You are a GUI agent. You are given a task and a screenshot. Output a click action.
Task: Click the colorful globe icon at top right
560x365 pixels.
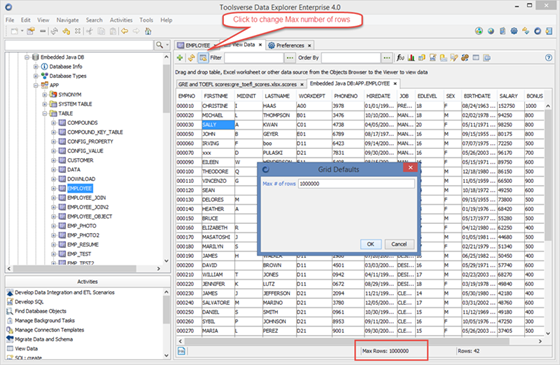tap(479, 31)
